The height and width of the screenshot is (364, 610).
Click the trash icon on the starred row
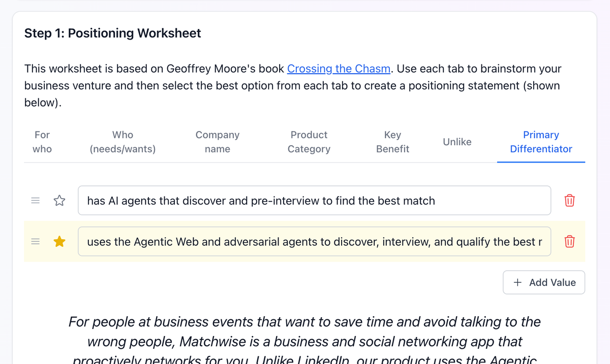click(569, 241)
